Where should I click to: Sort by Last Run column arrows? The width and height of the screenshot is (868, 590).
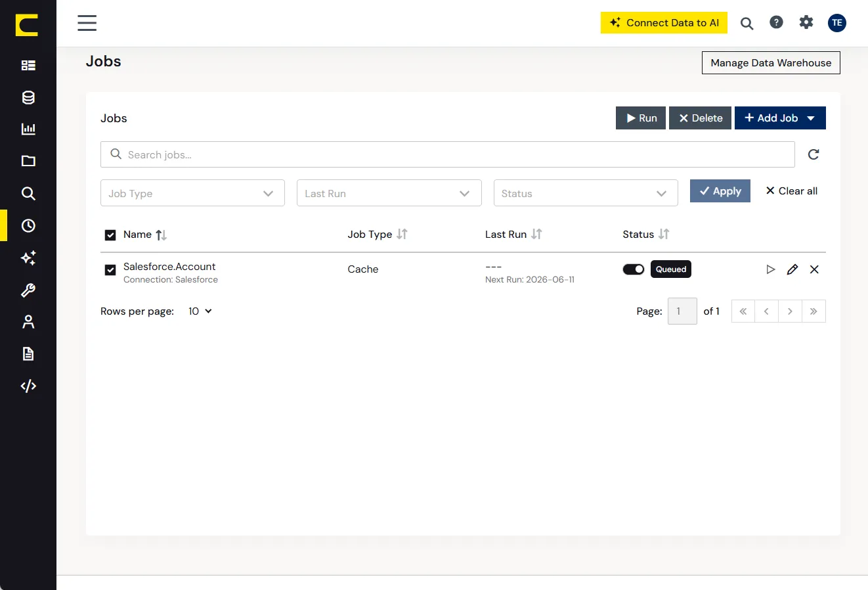pyautogui.click(x=536, y=234)
